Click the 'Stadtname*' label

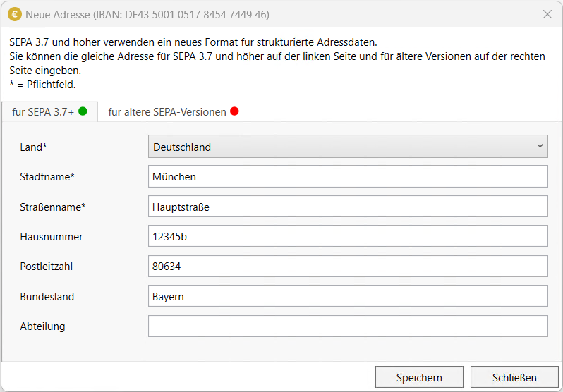click(47, 177)
